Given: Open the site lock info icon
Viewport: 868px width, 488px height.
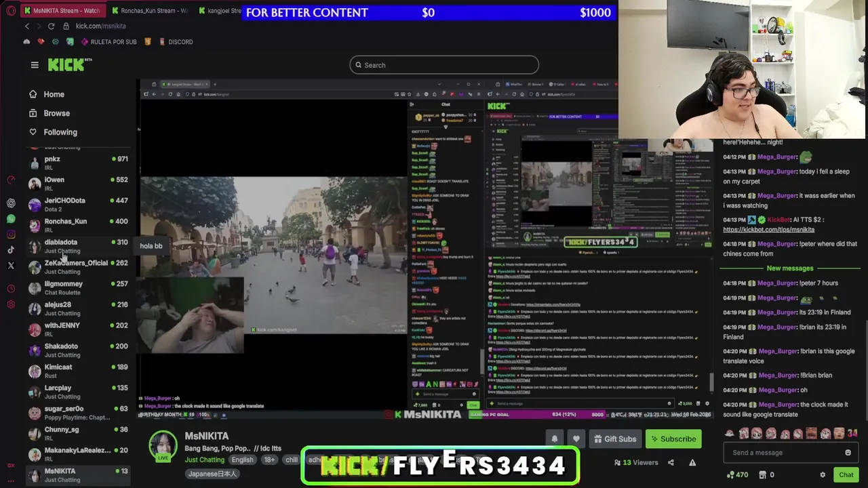Looking at the screenshot, I should 66,26.
